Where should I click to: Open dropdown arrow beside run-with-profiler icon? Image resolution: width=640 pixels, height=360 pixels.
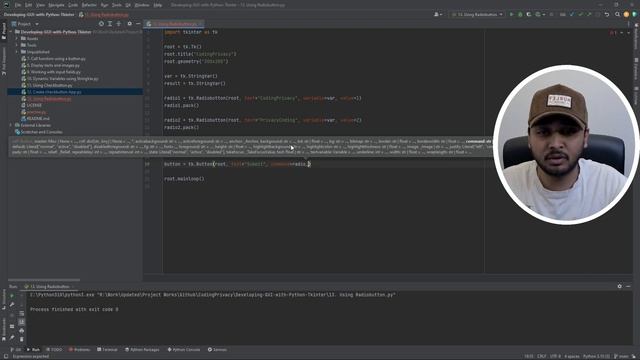544,15
